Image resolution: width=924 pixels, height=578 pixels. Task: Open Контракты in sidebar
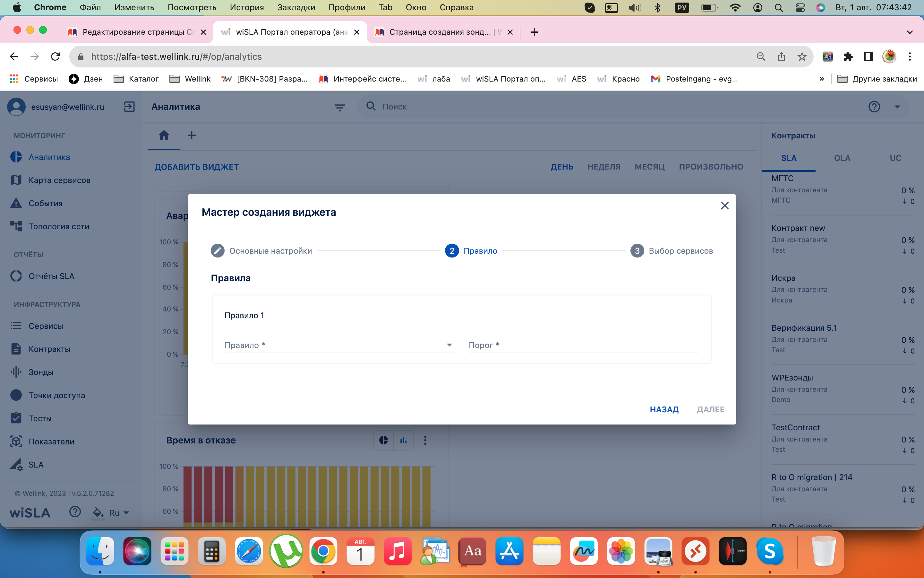point(49,349)
